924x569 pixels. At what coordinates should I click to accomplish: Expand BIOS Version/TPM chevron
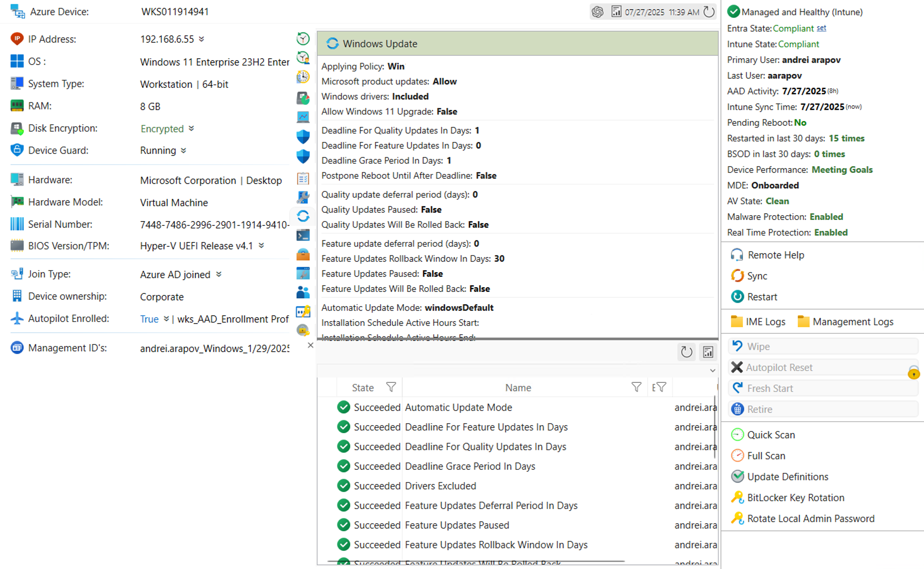tap(261, 245)
